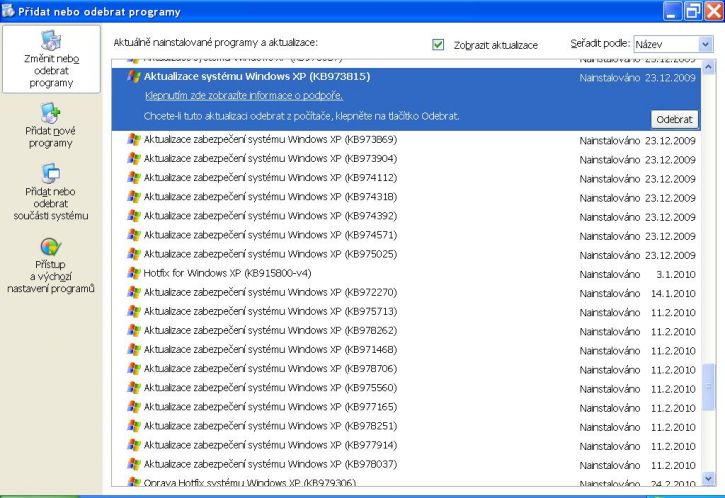This screenshot has width=725, height=498.
Task: Click icon beside KB975713 security update
Action: pyautogui.click(x=134, y=312)
